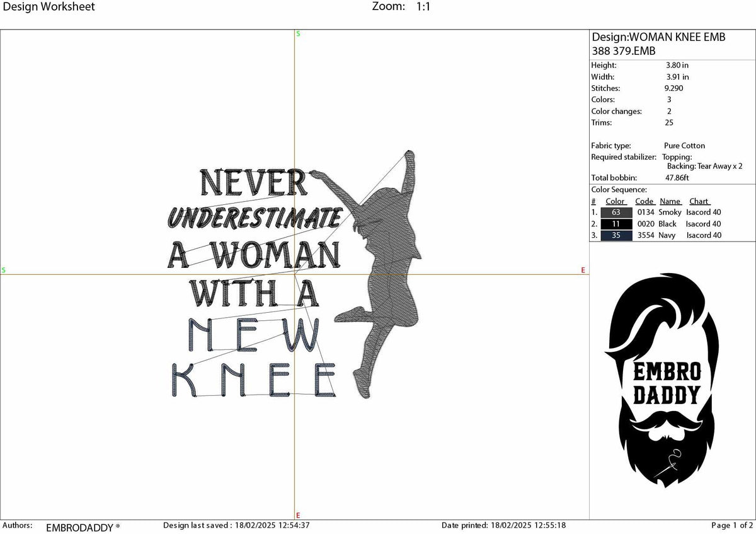Viewport: 756px width, 534px height.
Task: Select the 'A WOMAN' line of the design
Action: 253,255
